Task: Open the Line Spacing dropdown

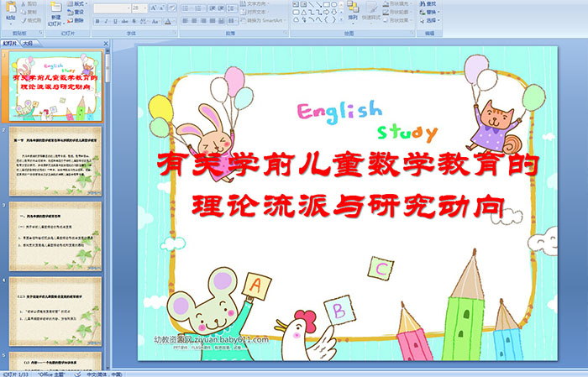Action: (x=232, y=8)
